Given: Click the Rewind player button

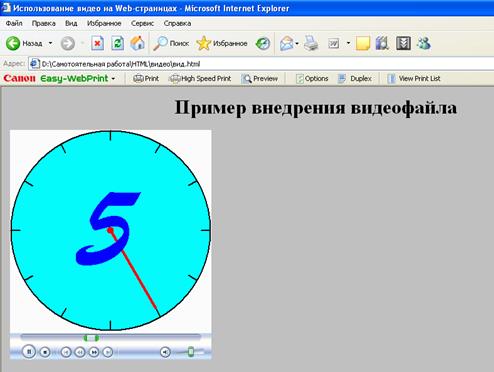Looking at the screenshot, I should tap(80, 352).
